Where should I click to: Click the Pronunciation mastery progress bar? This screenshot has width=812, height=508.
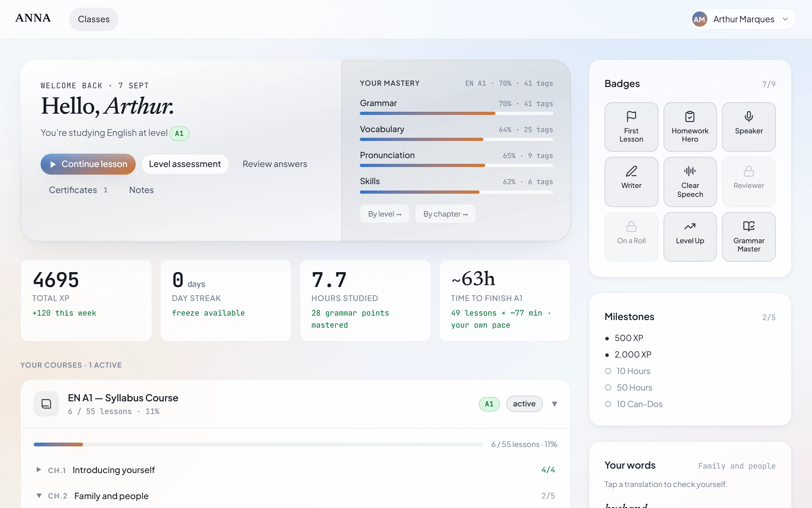pos(456,165)
